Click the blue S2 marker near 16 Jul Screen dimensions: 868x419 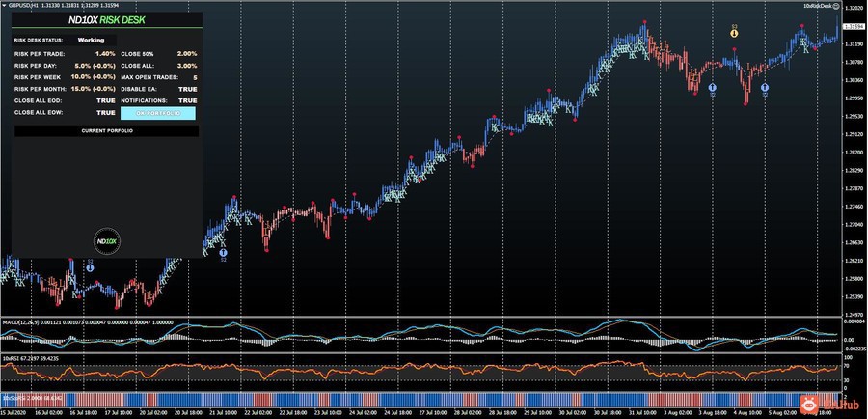click(x=91, y=267)
